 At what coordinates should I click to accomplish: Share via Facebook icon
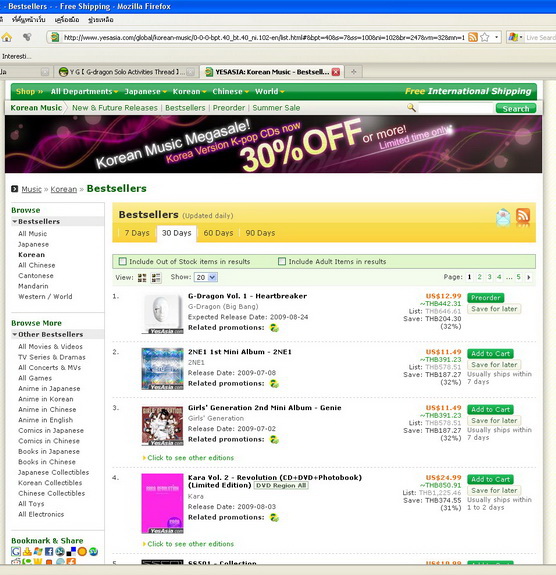tap(49, 551)
